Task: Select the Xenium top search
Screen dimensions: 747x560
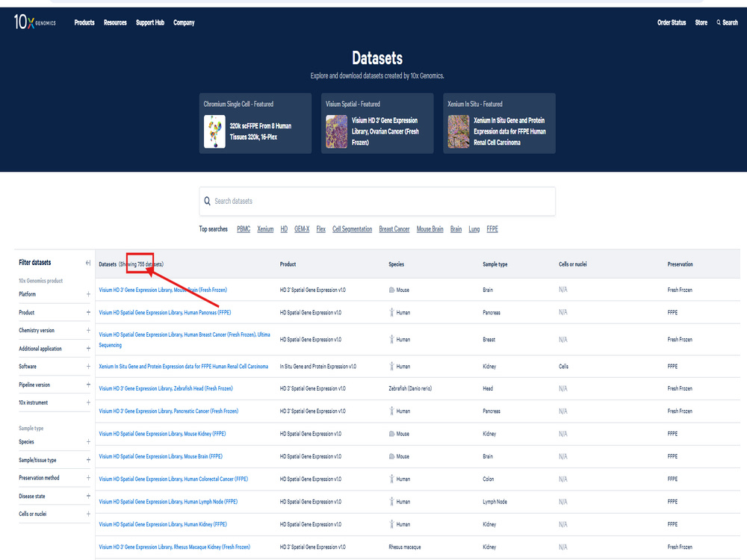Action: tap(265, 229)
